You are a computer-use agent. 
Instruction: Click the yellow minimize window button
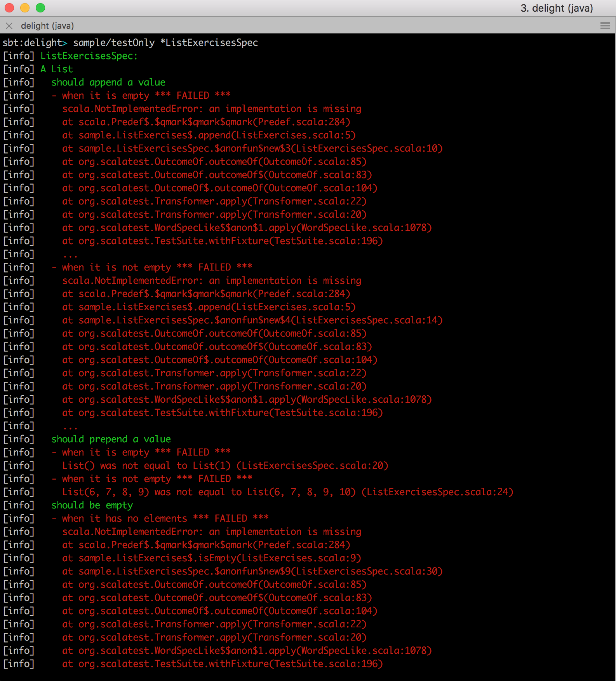tap(25, 8)
